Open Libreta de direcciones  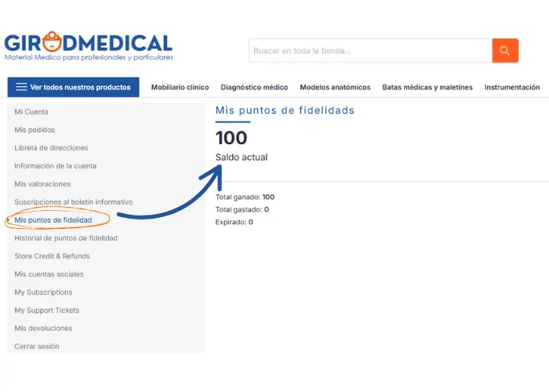click(51, 148)
